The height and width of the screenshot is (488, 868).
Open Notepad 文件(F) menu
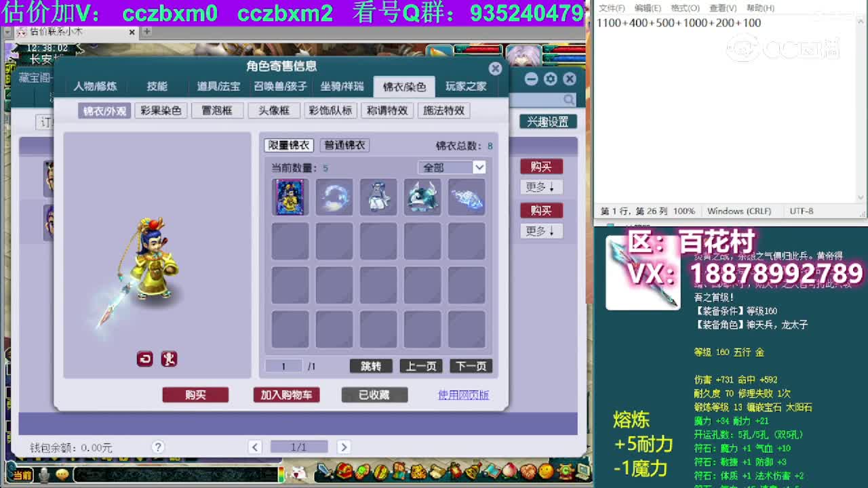[x=612, y=8]
